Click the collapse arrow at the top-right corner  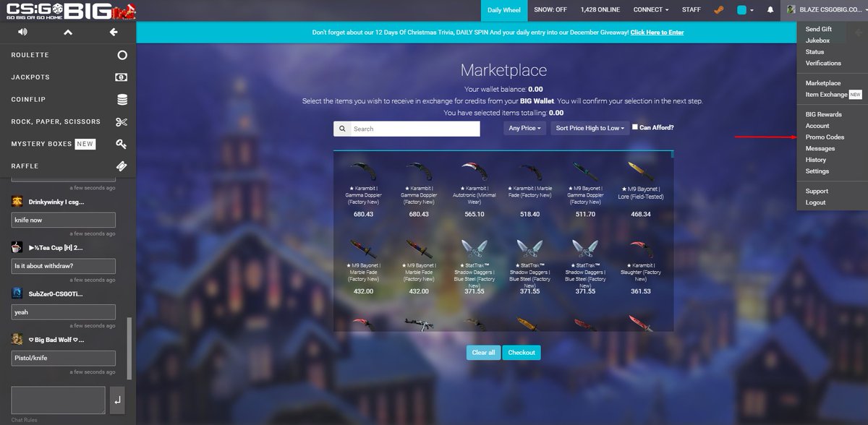(x=859, y=33)
